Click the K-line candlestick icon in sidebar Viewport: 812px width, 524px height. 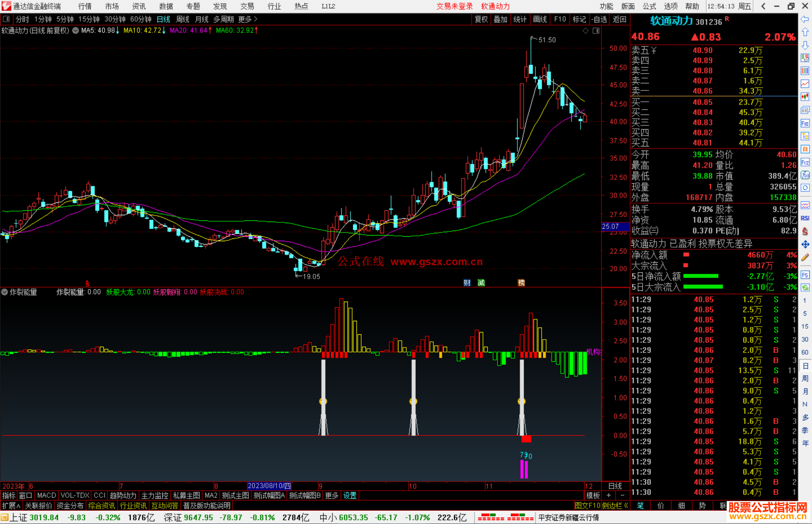(x=805, y=97)
